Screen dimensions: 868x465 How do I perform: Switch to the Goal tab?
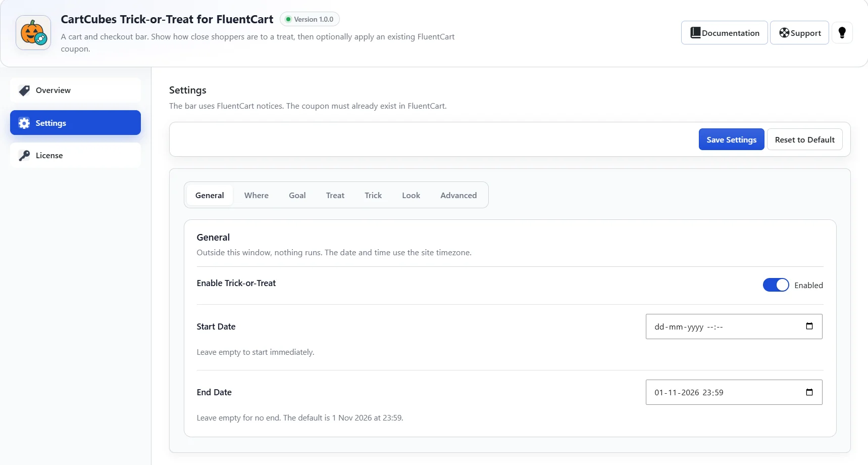pos(297,195)
